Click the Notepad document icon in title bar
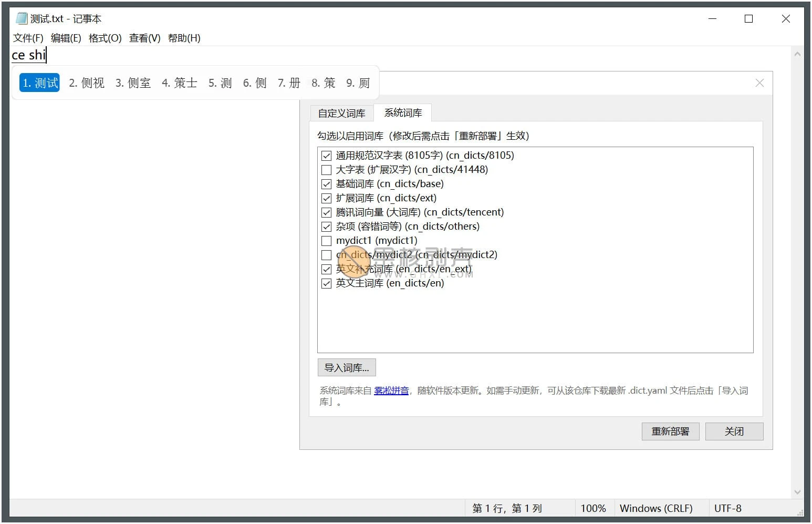Image resolution: width=812 pixels, height=524 pixels. point(21,18)
